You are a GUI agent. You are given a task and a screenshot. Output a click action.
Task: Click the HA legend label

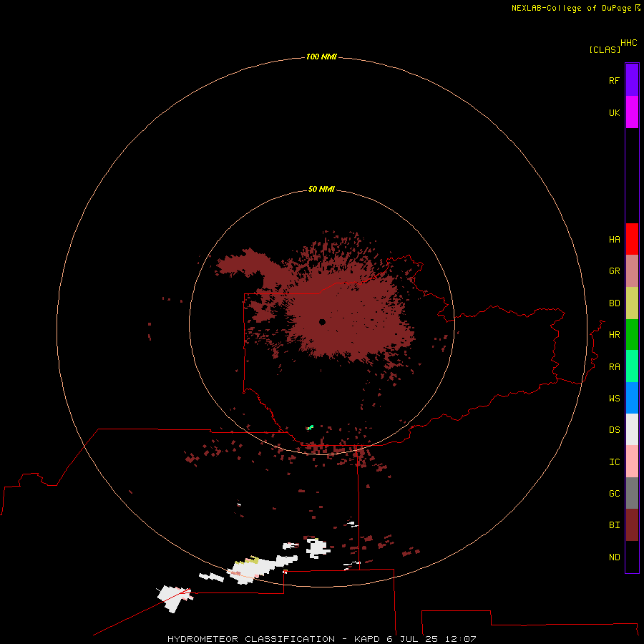coord(614,240)
